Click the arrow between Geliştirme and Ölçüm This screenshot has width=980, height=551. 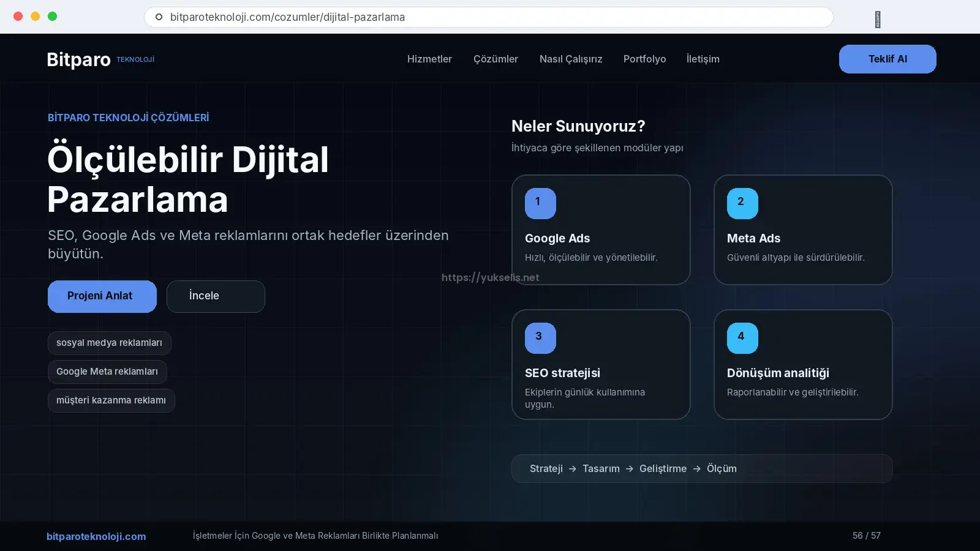coord(697,469)
